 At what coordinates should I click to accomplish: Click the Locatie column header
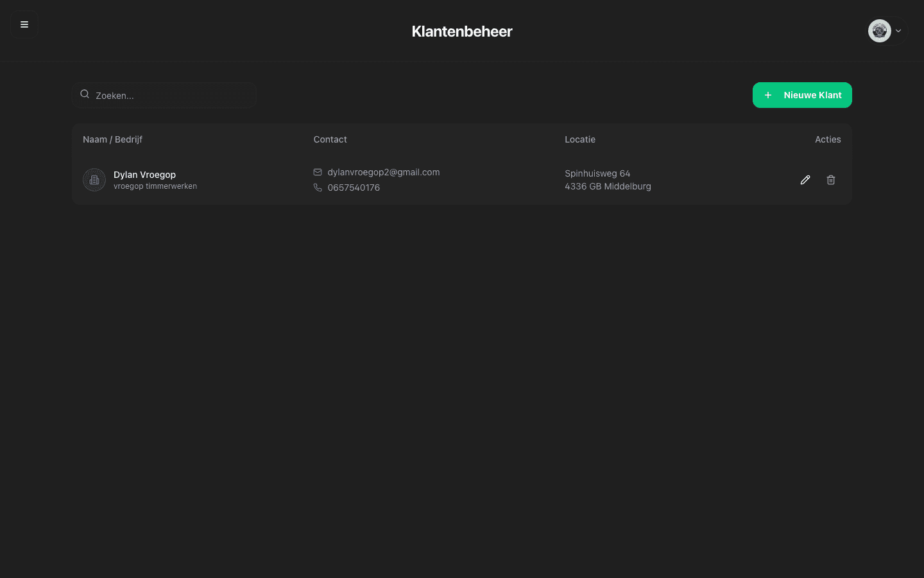click(579, 139)
